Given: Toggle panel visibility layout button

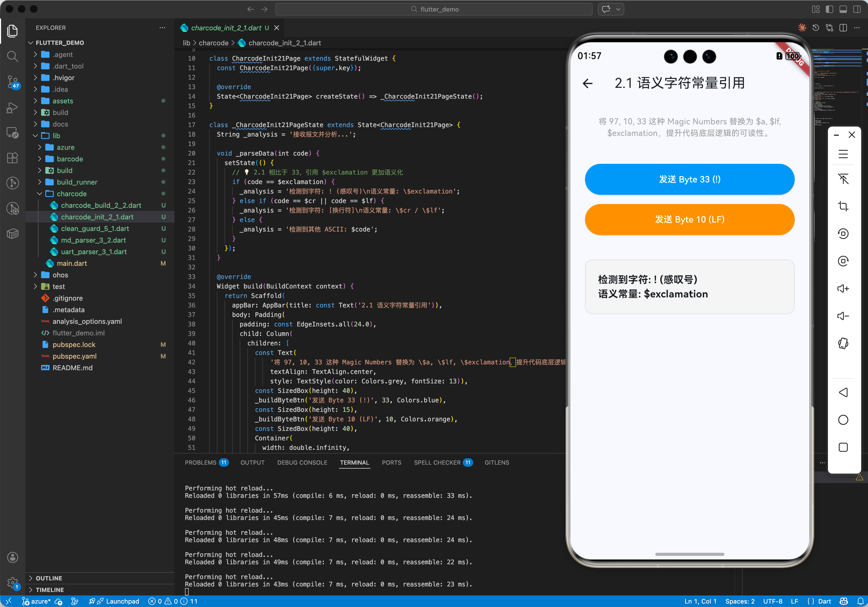Looking at the screenshot, I should tap(843, 9).
